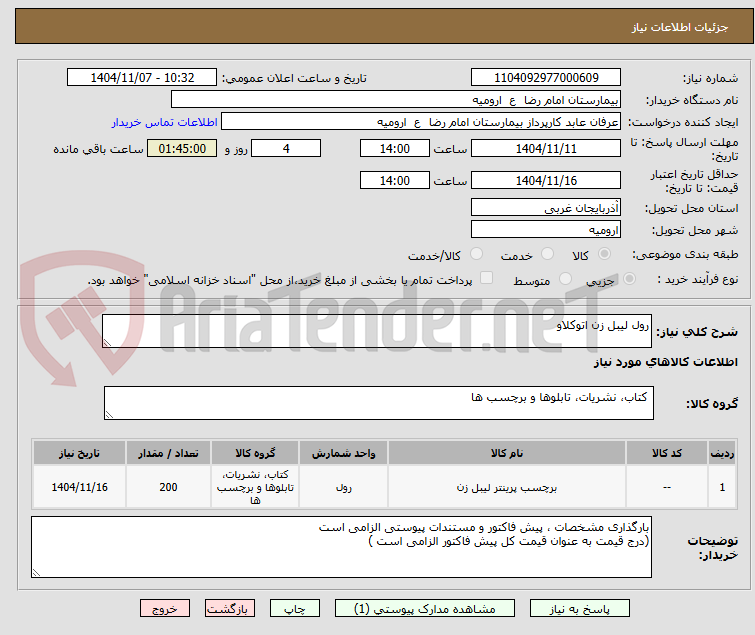Click the بازگشت back button
Viewport: 755px width, 635px height.
pos(230,609)
